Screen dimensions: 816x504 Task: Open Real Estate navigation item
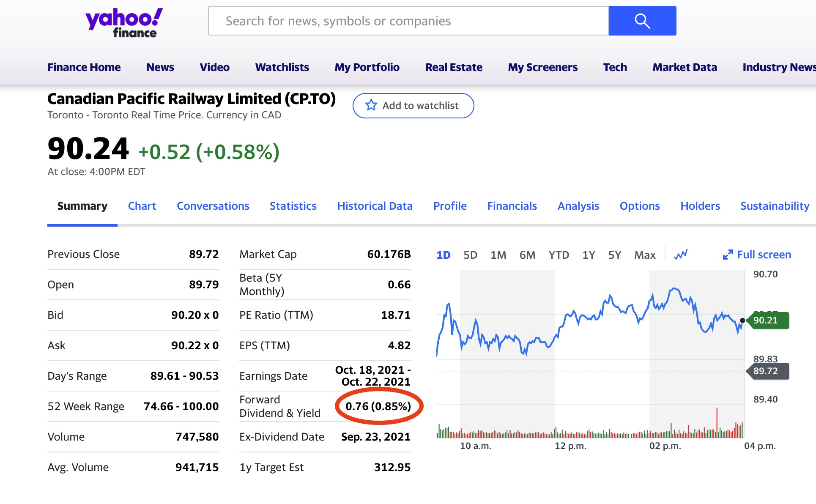pos(454,67)
